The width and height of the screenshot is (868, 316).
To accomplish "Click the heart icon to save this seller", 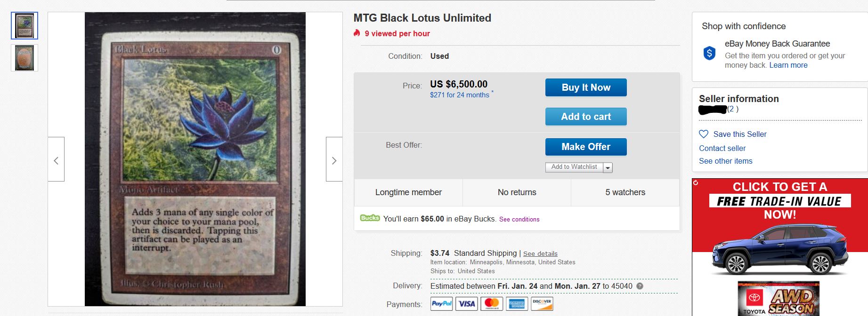I will click(x=704, y=134).
